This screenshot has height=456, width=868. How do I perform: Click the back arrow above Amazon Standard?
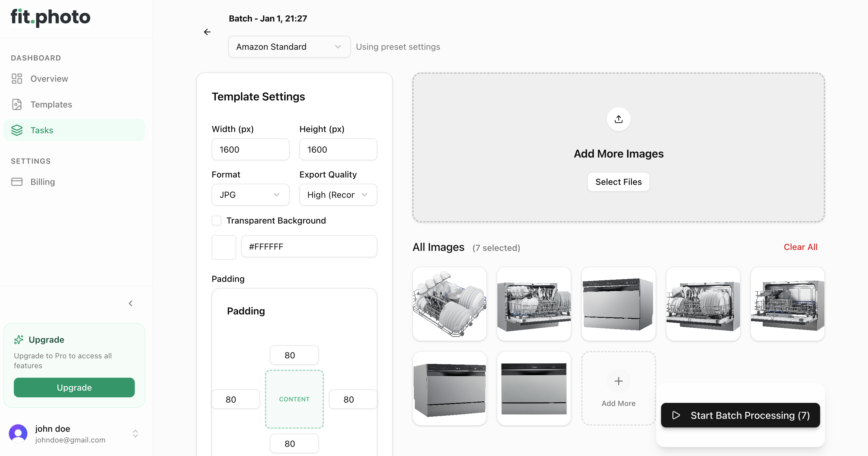(x=207, y=32)
